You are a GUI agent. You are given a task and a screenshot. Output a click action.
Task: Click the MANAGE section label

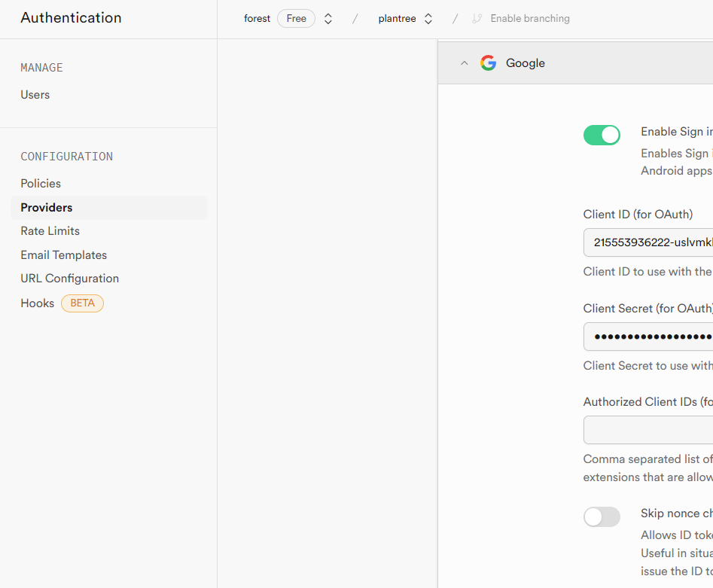click(42, 68)
